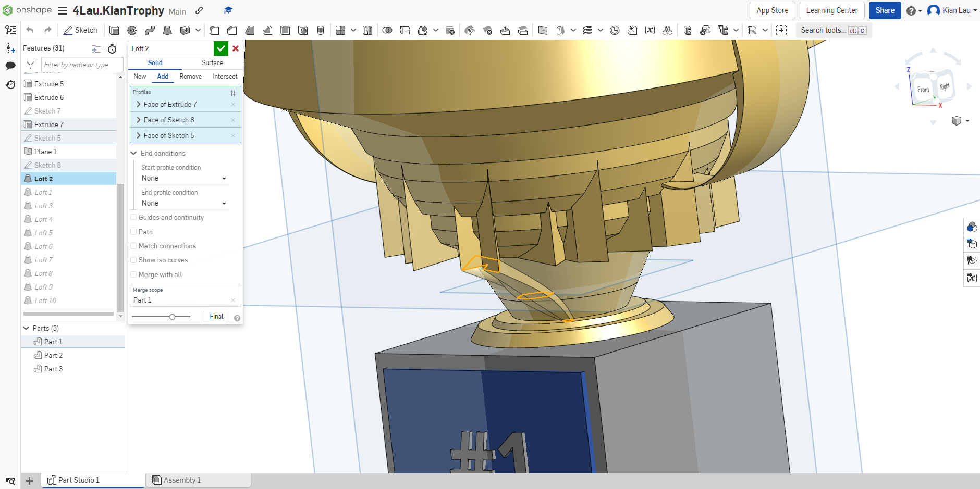Expand Face of Sketch 8 profile
The image size is (980, 489).
pos(139,120)
